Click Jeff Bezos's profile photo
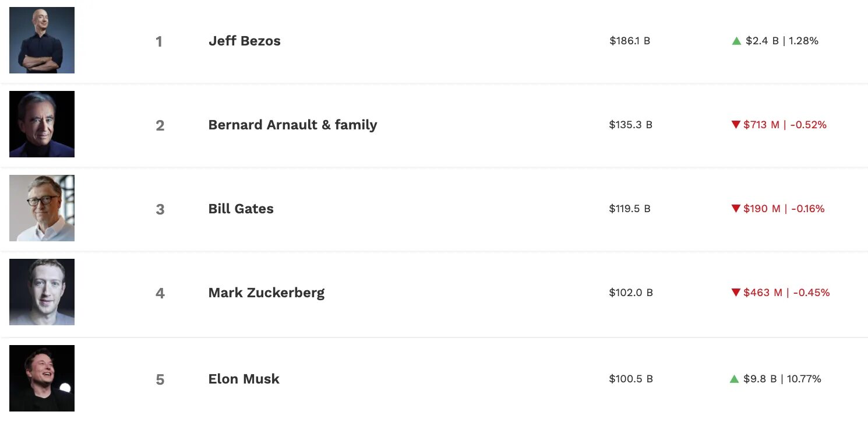 pyautogui.click(x=42, y=40)
